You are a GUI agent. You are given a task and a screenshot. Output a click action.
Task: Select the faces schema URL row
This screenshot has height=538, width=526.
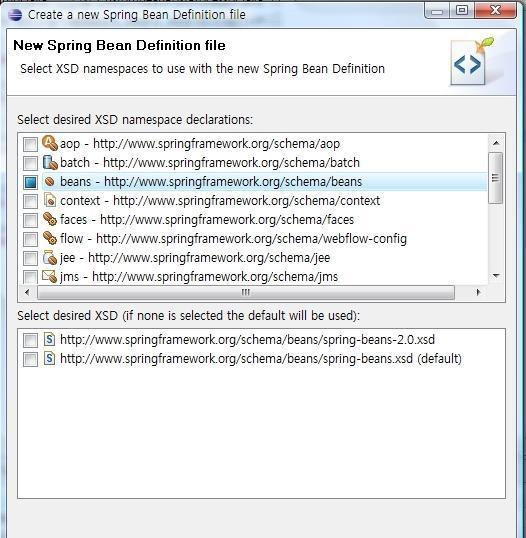pyautogui.click(x=207, y=219)
